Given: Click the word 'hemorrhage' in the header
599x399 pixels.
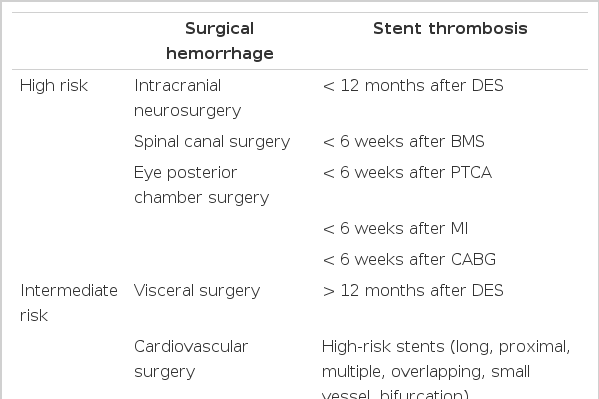Looking at the screenshot, I should tap(220, 54).
